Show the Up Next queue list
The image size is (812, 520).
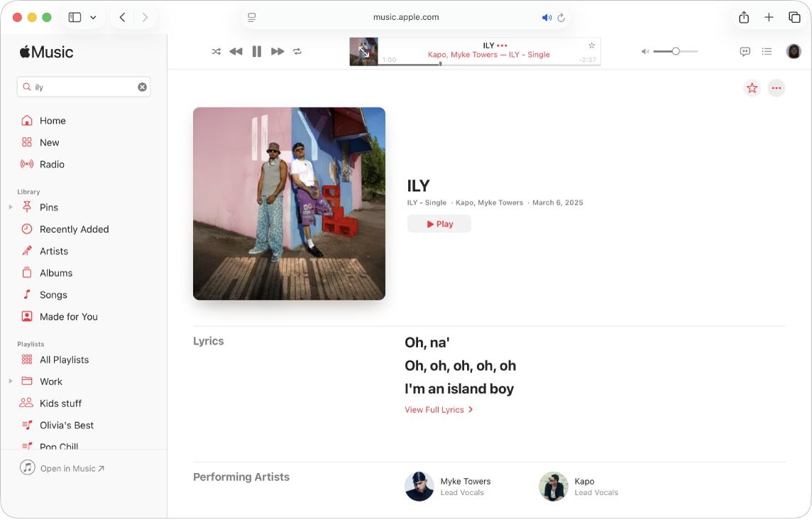[767, 51]
